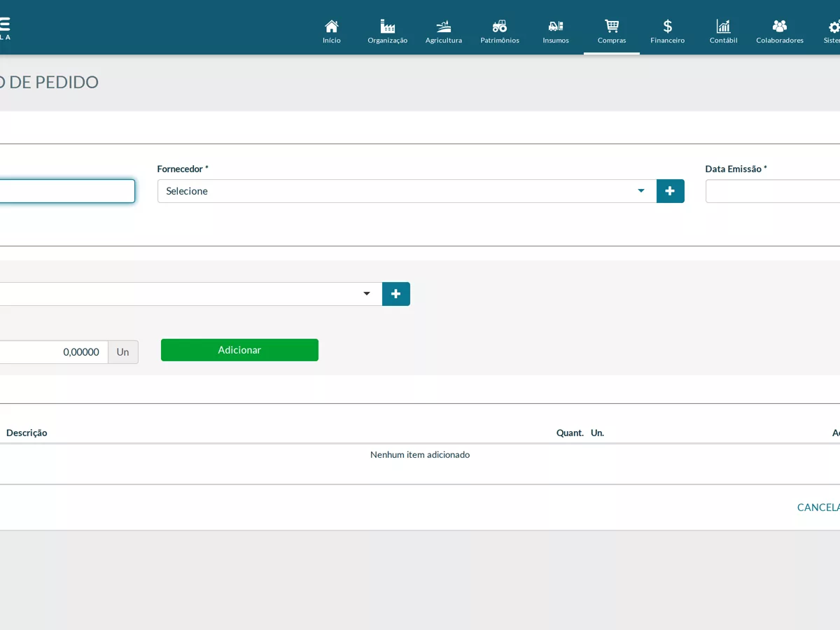Focus the Data Emissão date field

(x=773, y=191)
